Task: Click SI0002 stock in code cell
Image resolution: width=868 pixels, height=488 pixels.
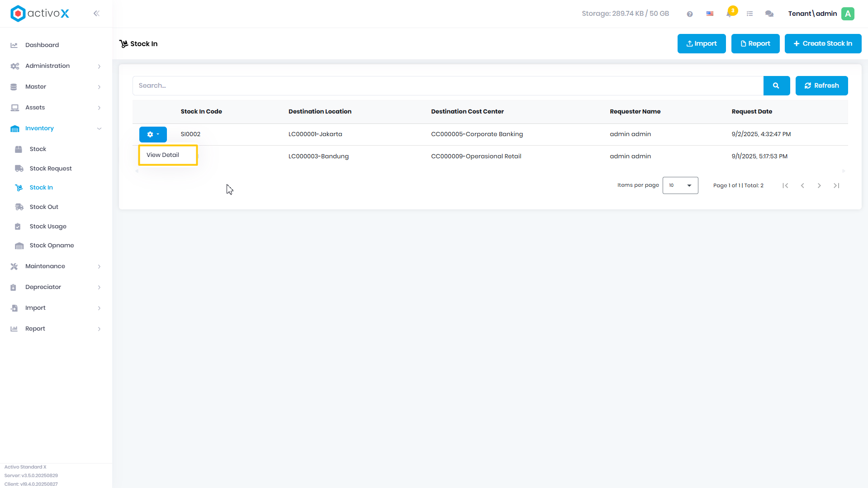Action: tap(190, 134)
